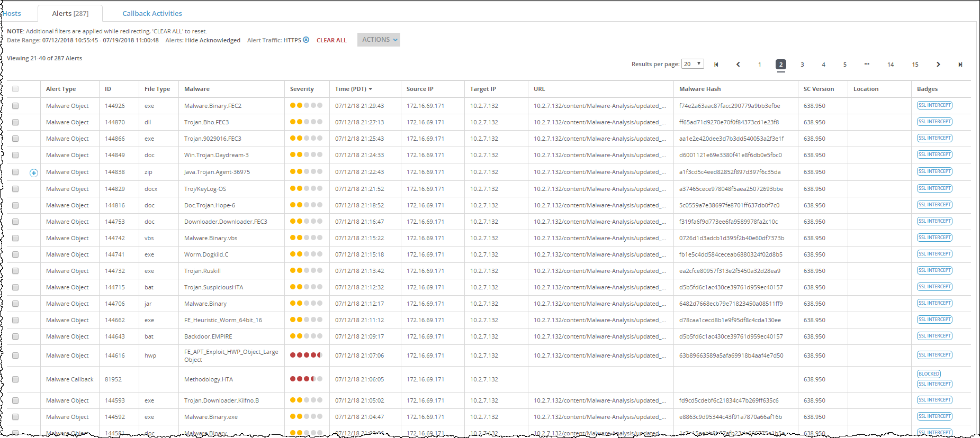Image resolution: width=980 pixels, height=438 pixels.
Task: Click the BLOCKED badge on the Methodology.HTA row
Action: 929,374
